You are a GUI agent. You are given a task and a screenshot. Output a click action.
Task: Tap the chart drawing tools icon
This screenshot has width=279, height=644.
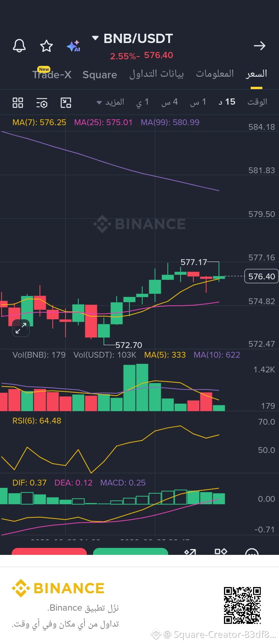[66, 103]
